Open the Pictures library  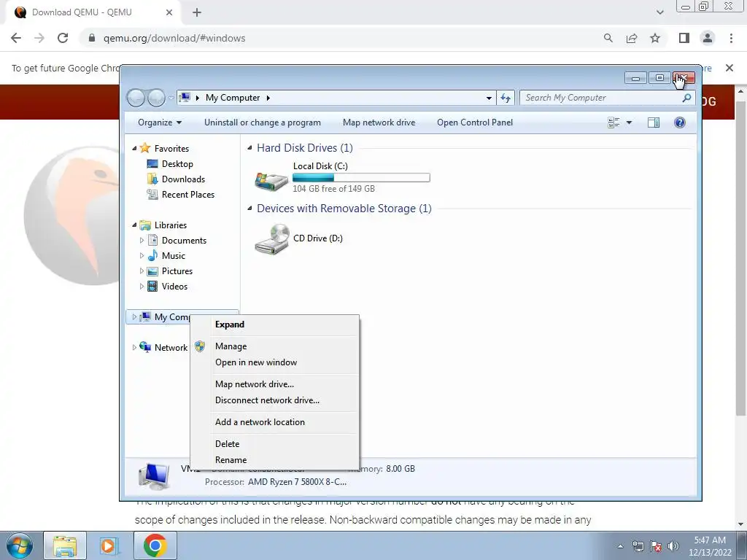[177, 271]
